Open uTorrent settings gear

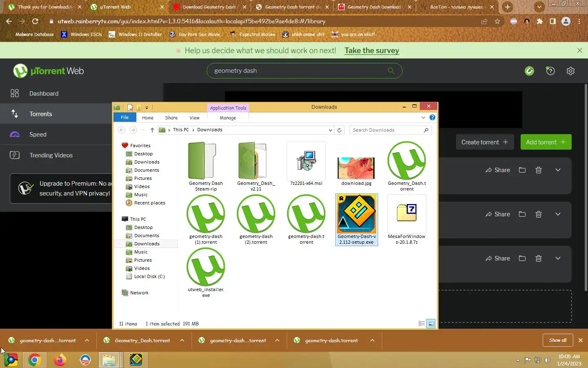570,71
